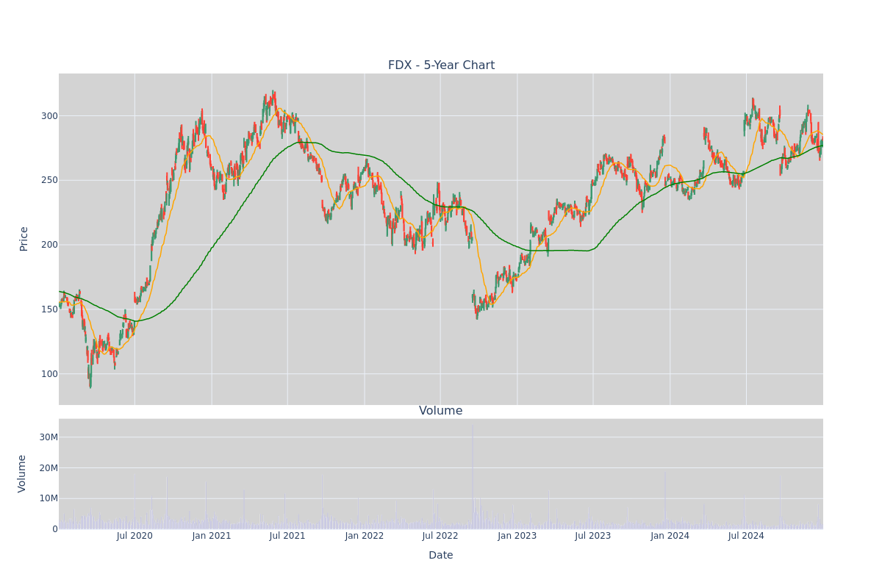Click the "Jan 2024" date tick
This screenshot has width=882, height=588.
[670, 536]
